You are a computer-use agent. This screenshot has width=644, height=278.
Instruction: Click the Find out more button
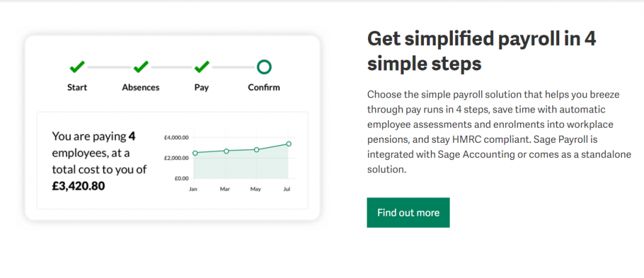coord(408,213)
